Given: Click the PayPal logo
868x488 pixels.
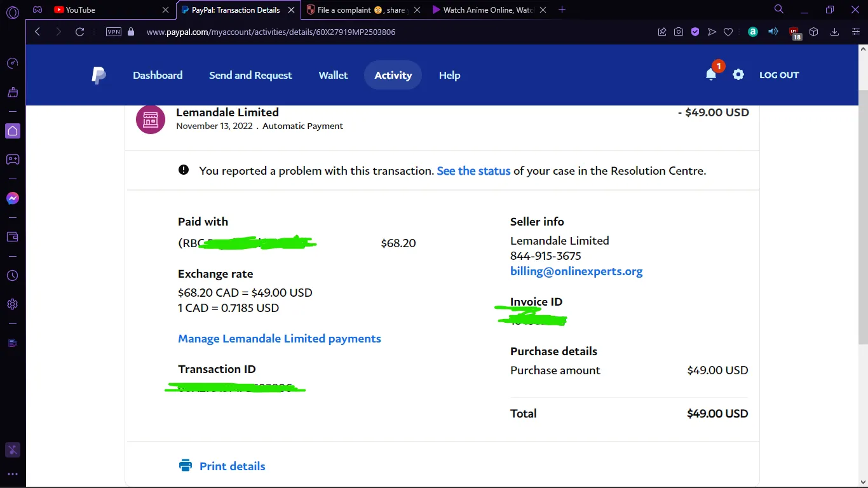Looking at the screenshot, I should pos(98,75).
